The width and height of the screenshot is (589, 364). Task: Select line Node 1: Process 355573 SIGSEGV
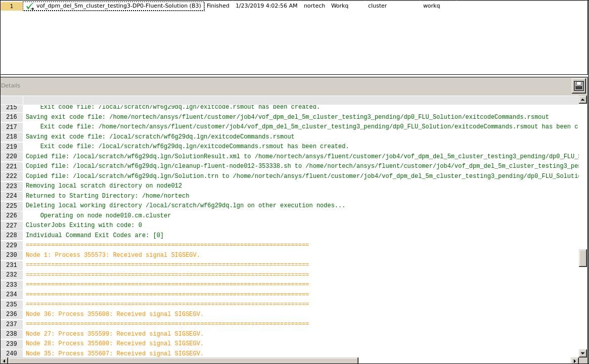tap(113, 255)
